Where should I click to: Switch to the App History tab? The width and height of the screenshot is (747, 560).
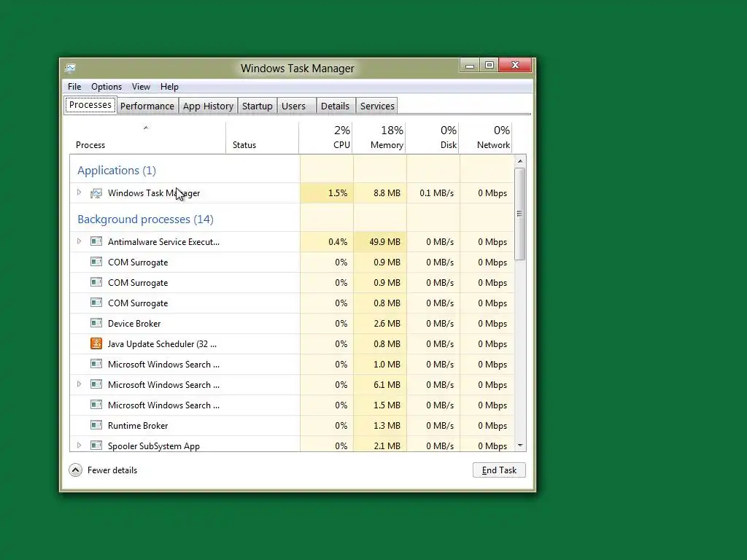click(208, 106)
